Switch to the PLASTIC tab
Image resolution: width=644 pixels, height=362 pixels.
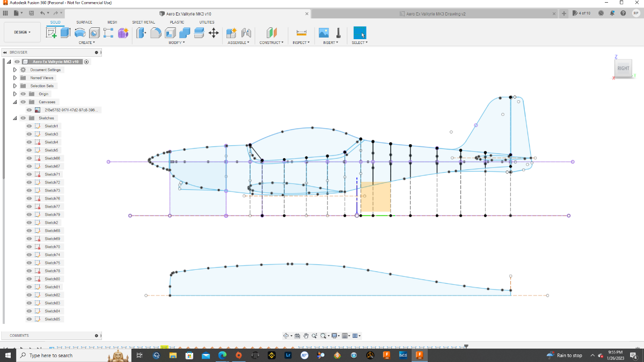(x=177, y=22)
